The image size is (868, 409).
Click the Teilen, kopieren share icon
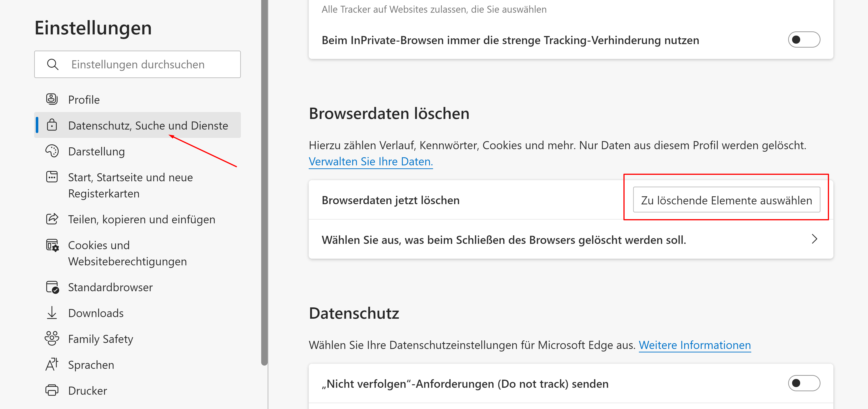(52, 219)
